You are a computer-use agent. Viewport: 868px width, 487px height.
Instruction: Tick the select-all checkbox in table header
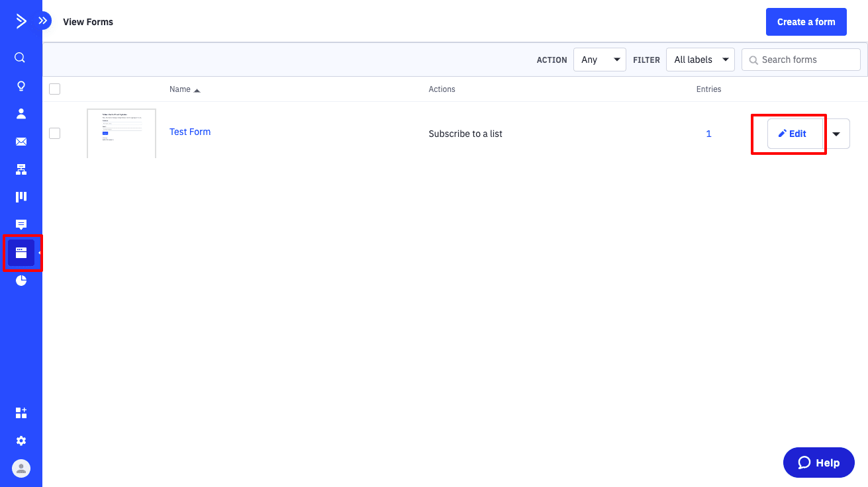click(55, 89)
